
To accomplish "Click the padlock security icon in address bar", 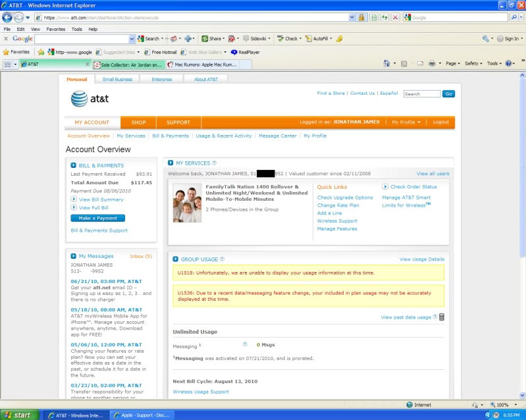I will pyautogui.click(x=361, y=17).
